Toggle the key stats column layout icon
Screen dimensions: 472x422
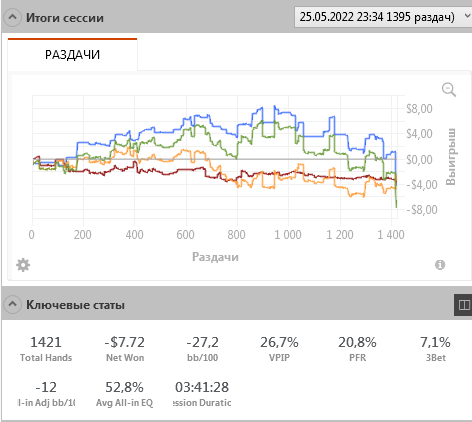[x=464, y=305]
